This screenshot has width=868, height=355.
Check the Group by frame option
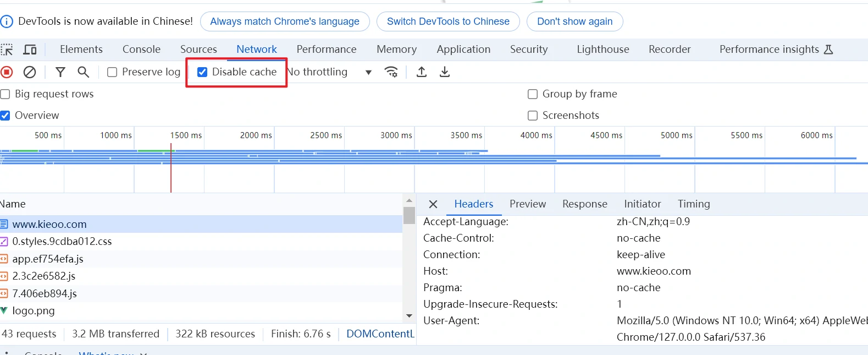click(533, 94)
